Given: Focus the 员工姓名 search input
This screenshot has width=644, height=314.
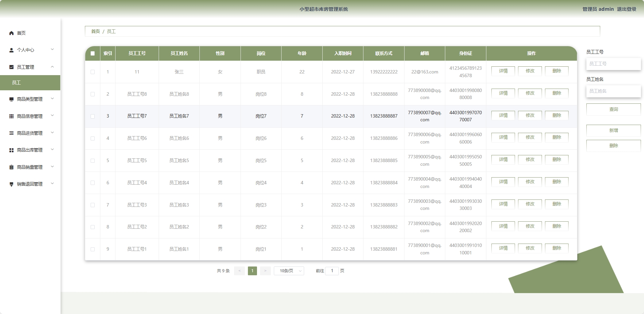Looking at the screenshot, I should tap(613, 91).
